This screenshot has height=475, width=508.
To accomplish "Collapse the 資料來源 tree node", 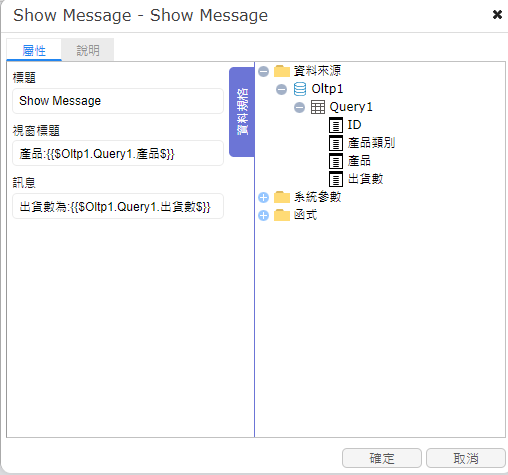I will (263, 71).
